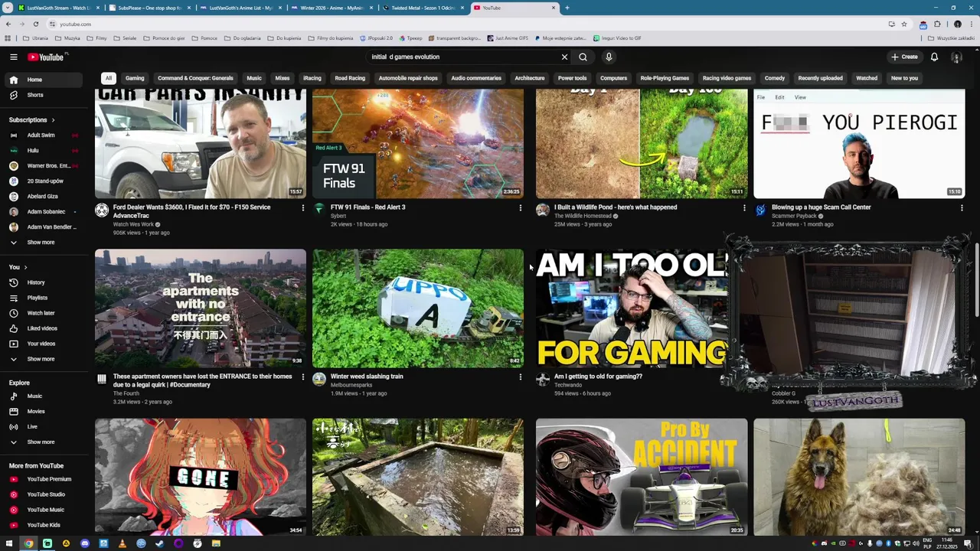
Task: Open YouTube Kids link
Action: coord(43,525)
